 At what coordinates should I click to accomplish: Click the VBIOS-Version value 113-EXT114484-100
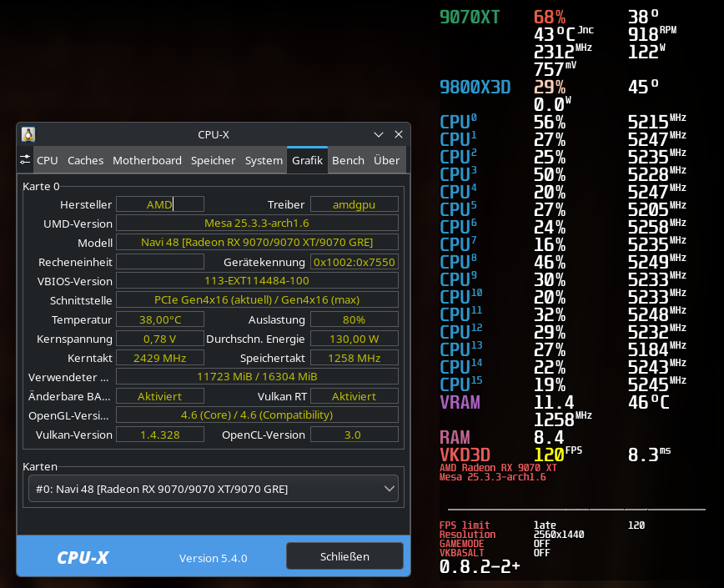click(x=257, y=280)
